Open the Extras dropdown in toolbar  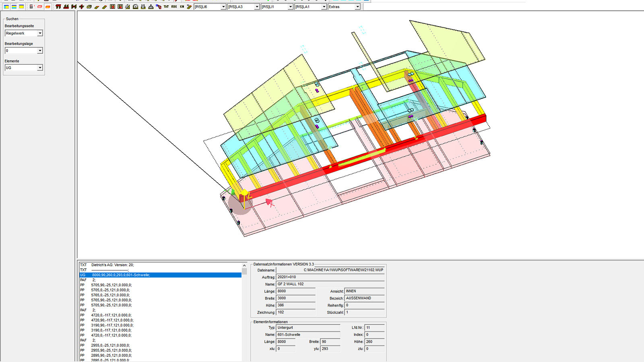click(x=357, y=7)
